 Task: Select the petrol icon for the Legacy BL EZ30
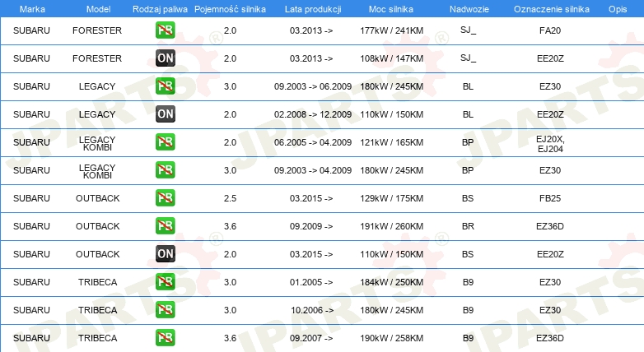[x=165, y=86]
